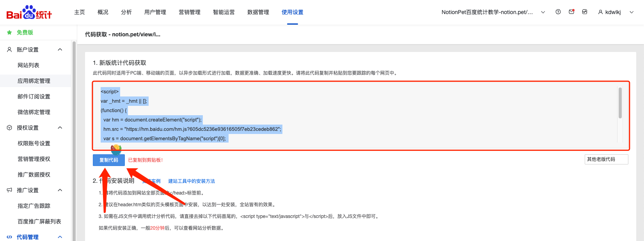Collapse the 账户设置 section chevron
644x241 pixels.
pos(60,50)
